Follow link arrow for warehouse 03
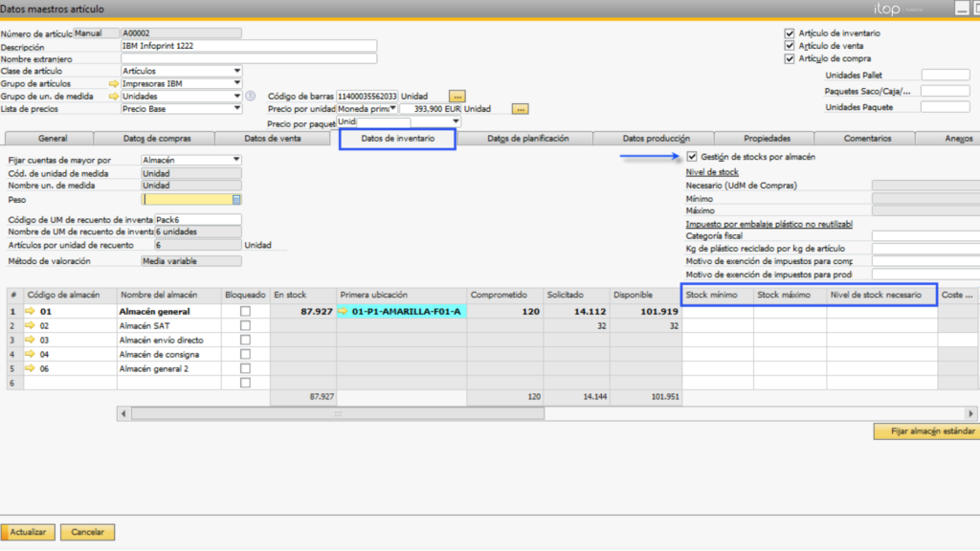This screenshot has height=551, width=980. coord(30,340)
